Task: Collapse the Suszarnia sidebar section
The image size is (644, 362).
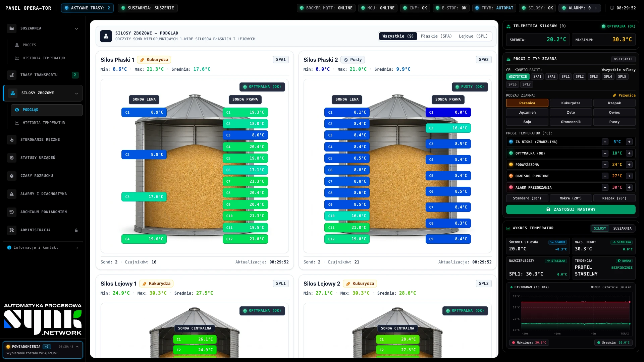Action: (x=76, y=29)
